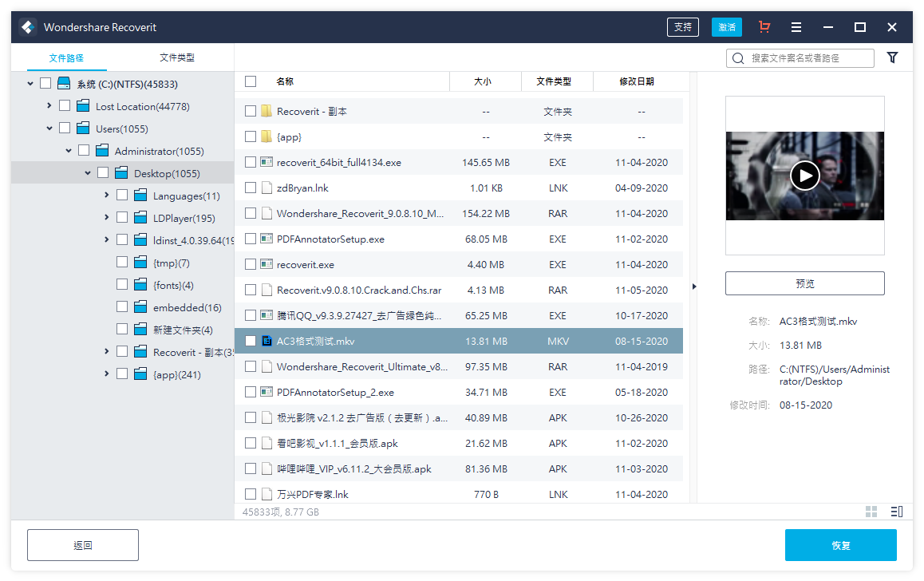924x581 pixels.
Task: Click the yellow {app} folder icon
Action: coord(267,136)
